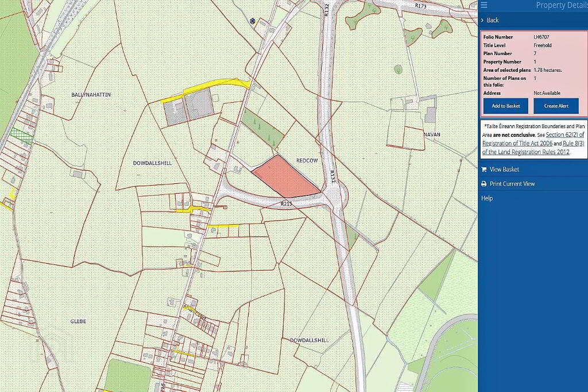Click Create Alert button
Screen dimensions: 588x392
tap(556, 106)
